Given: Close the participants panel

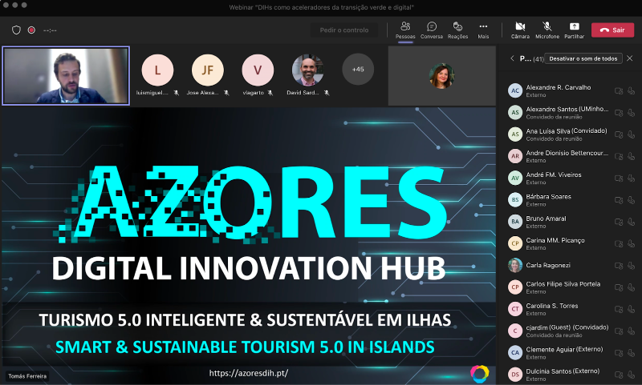Looking at the screenshot, I should click(x=630, y=59).
